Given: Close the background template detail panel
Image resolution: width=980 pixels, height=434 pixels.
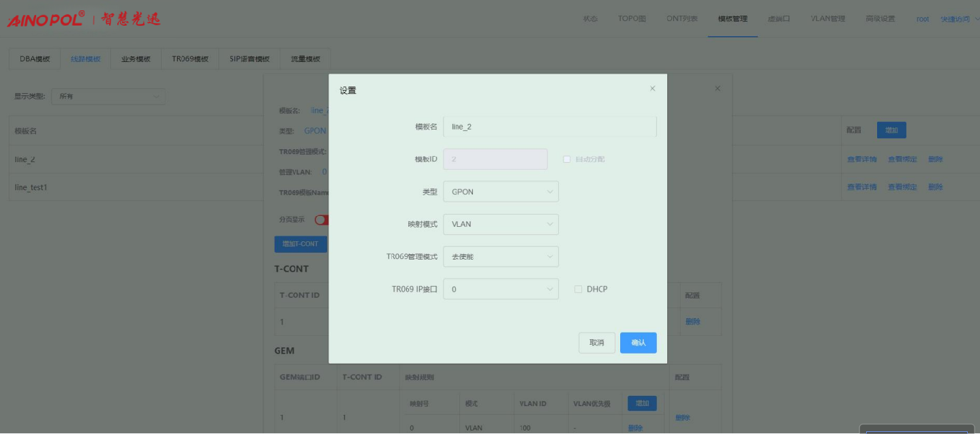Looking at the screenshot, I should pyautogui.click(x=717, y=89).
